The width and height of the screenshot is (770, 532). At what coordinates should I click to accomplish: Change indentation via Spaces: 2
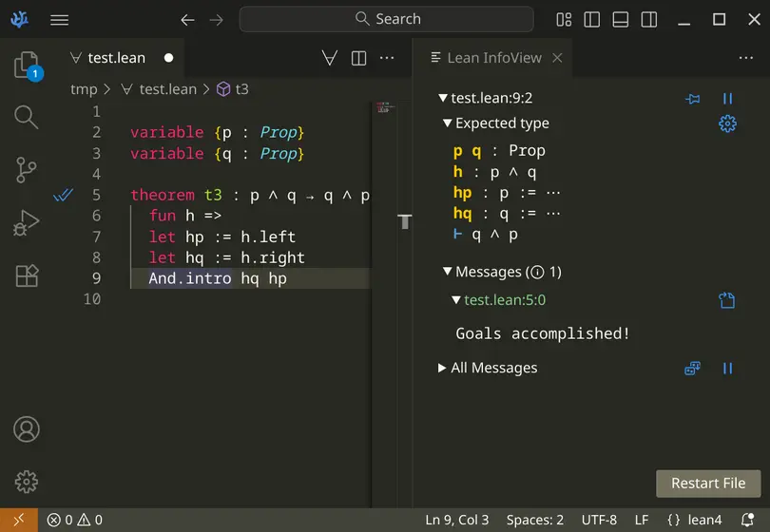tap(535, 520)
